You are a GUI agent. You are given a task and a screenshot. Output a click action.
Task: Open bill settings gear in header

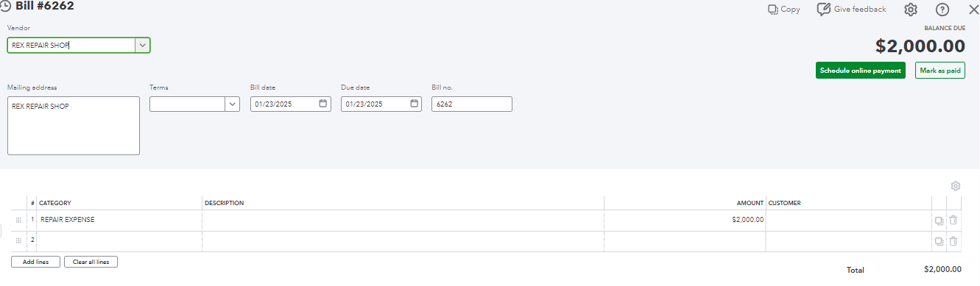point(910,10)
